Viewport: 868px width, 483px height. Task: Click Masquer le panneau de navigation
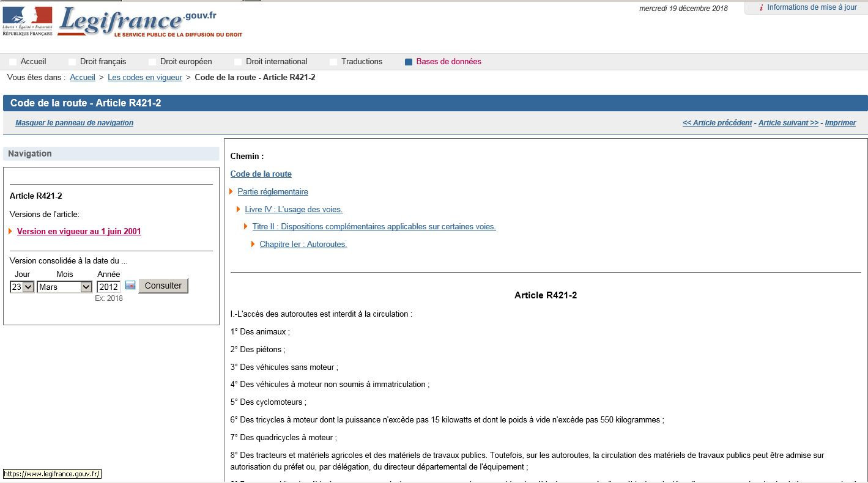coord(75,123)
